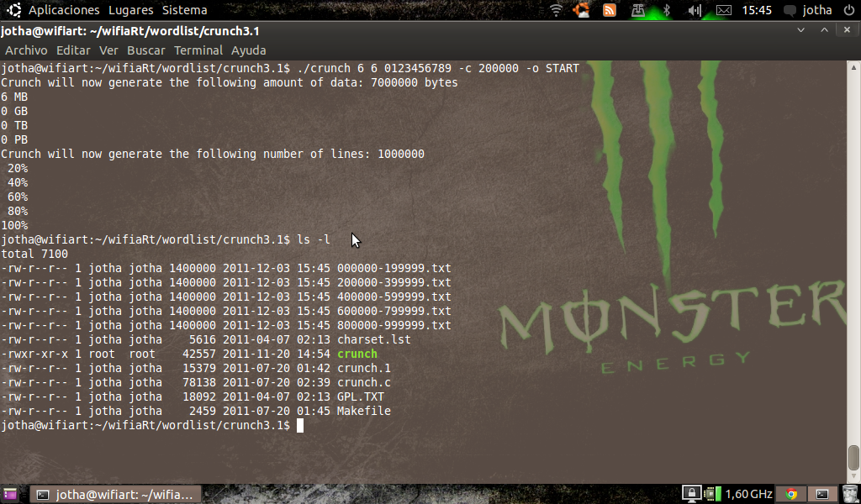Select the jotha@wifiart terminal taskbar button
Image resolution: width=861 pixels, height=504 pixels.
pos(116,494)
